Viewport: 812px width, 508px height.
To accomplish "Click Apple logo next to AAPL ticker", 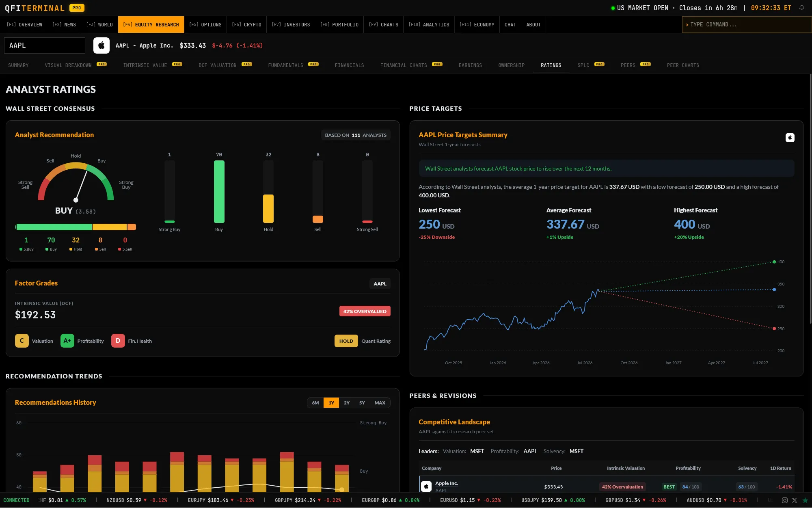I will click(101, 45).
